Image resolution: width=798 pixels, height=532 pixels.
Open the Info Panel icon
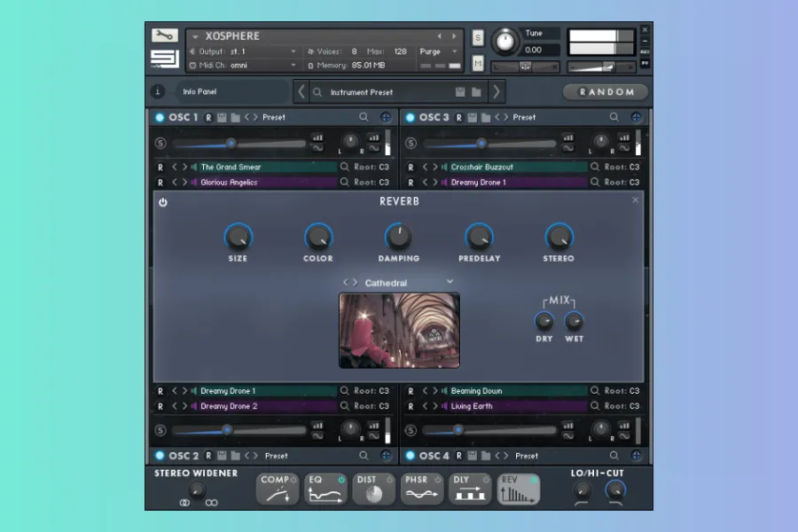158,91
